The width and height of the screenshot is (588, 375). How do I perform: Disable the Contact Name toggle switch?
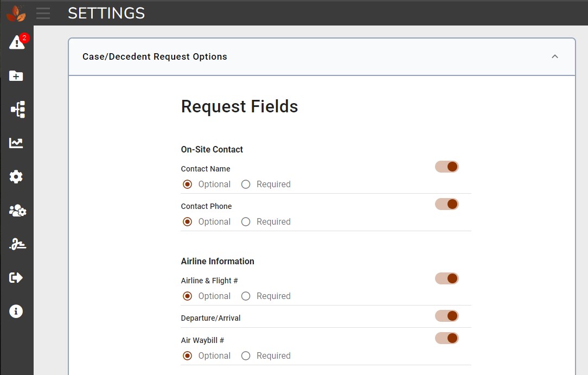coord(446,167)
